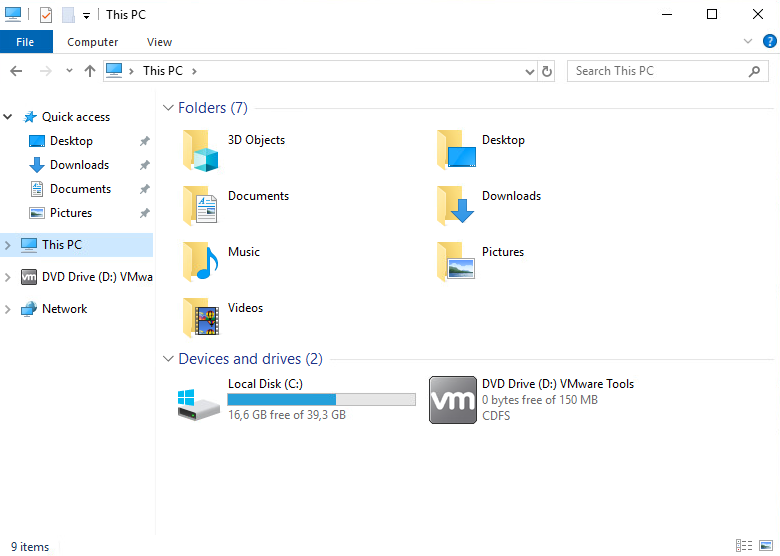Expand the chevron after This PC breadcrumb

(x=195, y=71)
